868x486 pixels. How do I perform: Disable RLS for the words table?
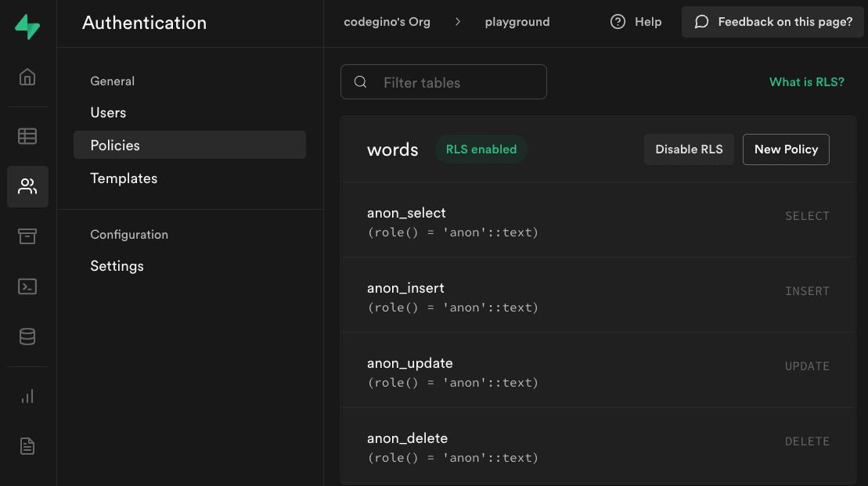tap(689, 149)
